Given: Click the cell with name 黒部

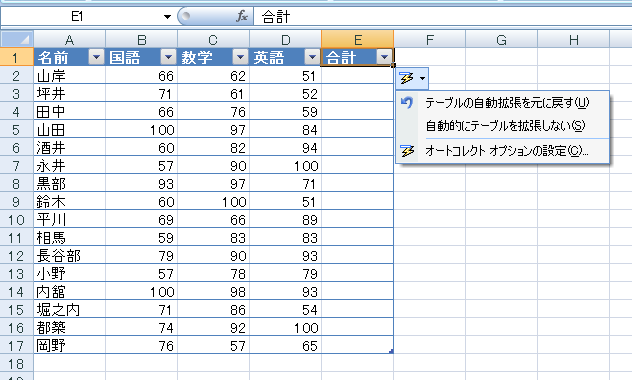Looking at the screenshot, I should point(69,183).
